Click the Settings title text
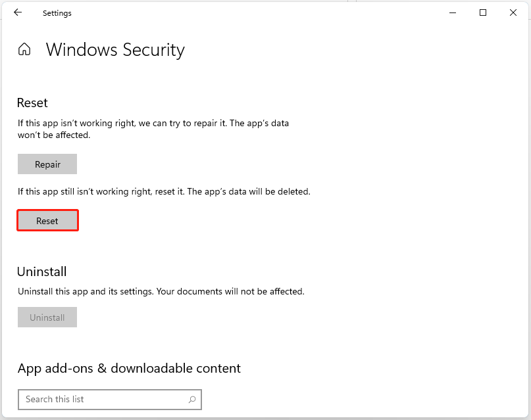 pyautogui.click(x=57, y=12)
